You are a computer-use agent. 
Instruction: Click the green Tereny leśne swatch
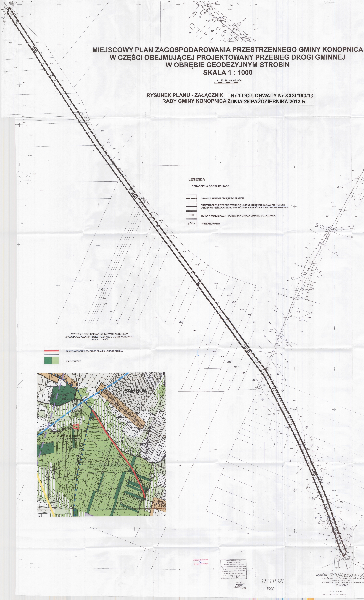click(x=52, y=360)
